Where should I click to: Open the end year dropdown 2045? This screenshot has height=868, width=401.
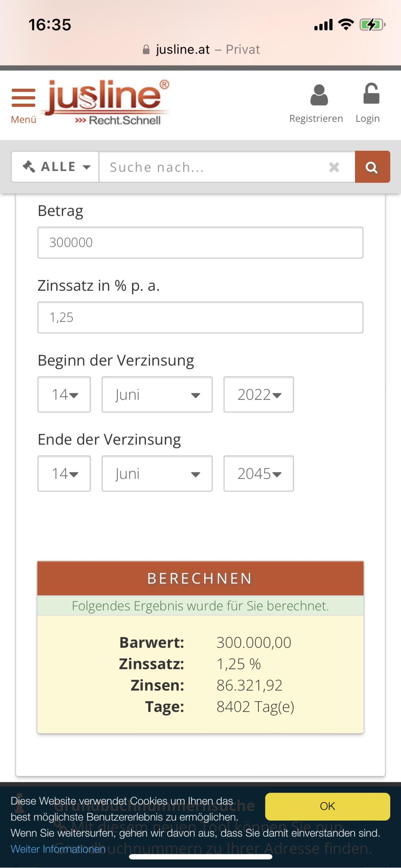point(258,473)
